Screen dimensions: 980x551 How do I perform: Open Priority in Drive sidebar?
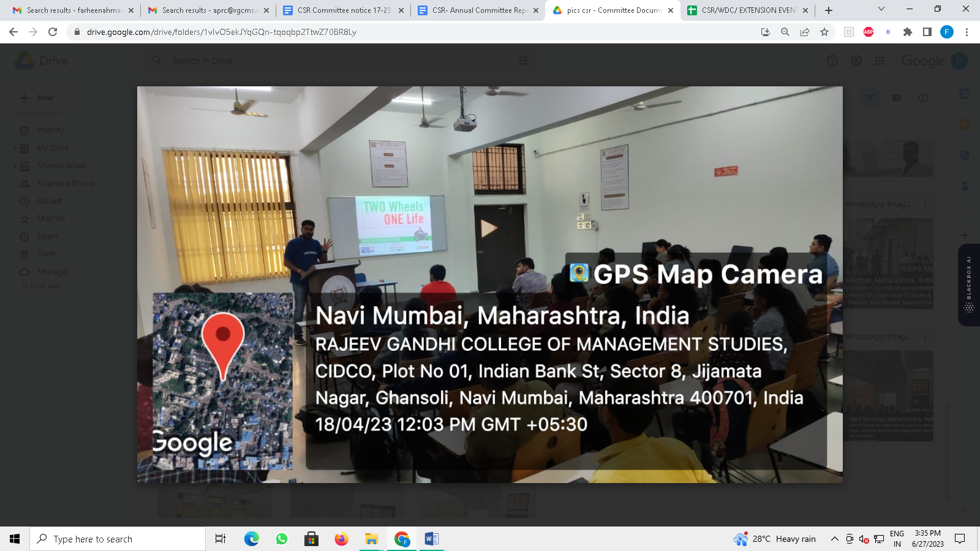(x=50, y=130)
